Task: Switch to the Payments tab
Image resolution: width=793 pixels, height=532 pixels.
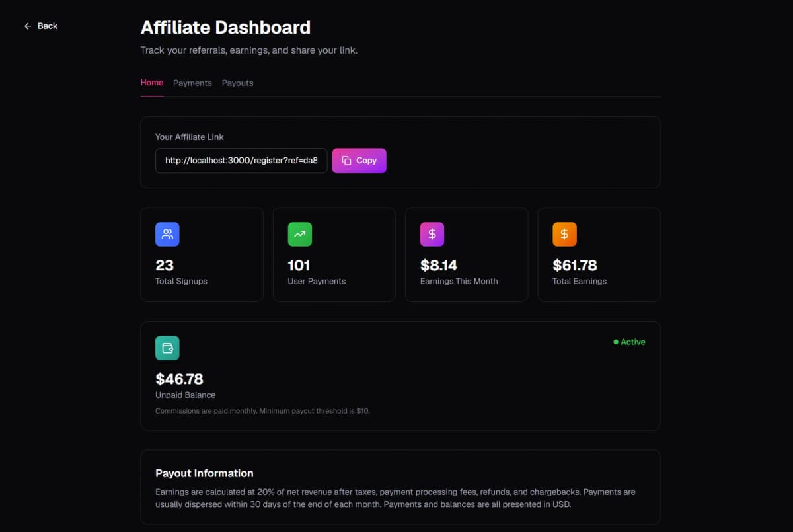Action: click(x=192, y=83)
